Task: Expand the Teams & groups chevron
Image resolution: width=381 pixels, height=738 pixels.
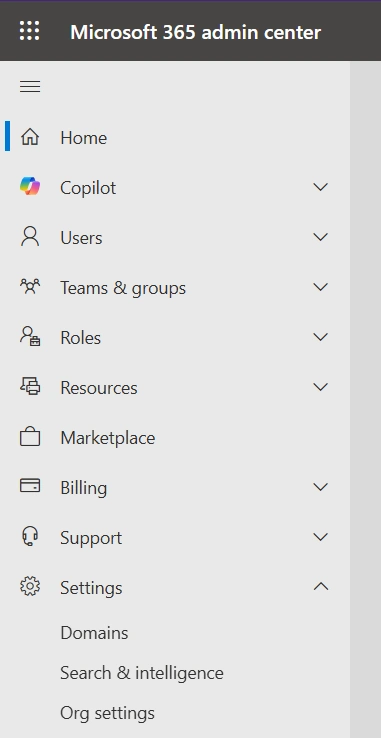Action: (x=320, y=287)
